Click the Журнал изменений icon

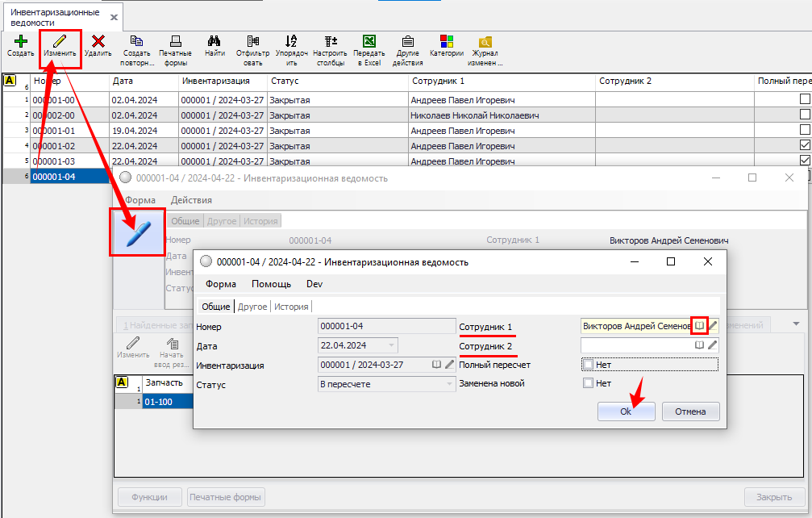click(x=485, y=41)
